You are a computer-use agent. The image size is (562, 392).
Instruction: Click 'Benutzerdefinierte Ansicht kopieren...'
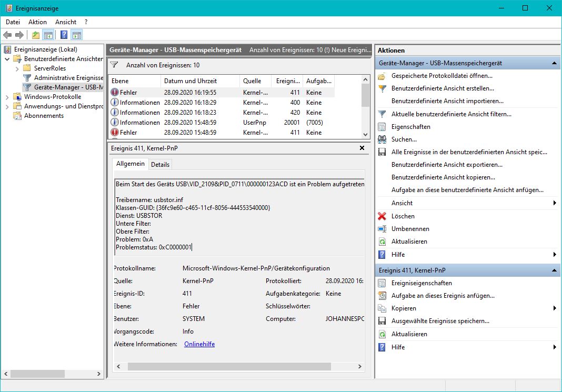coord(443,177)
